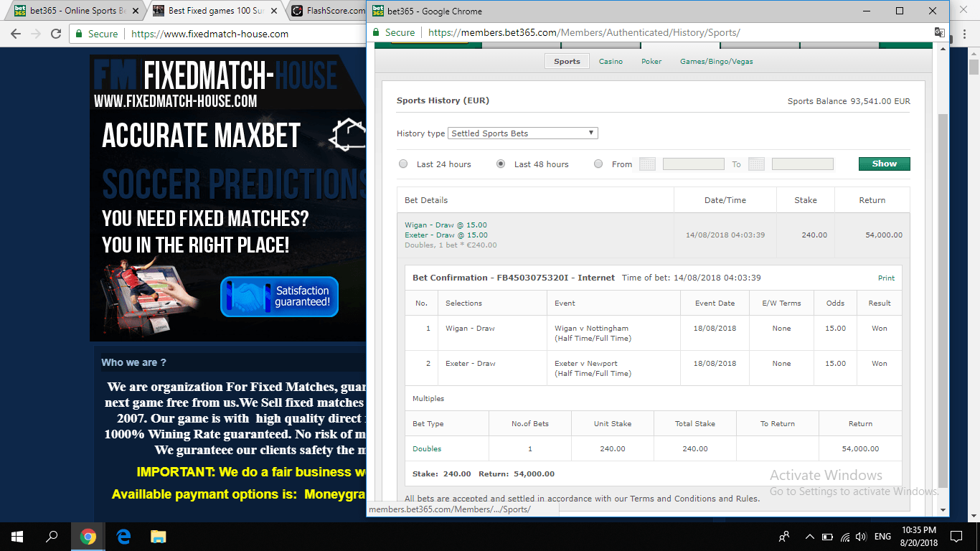Viewport: 980px width, 551px height.
Task: Open File Explorer from the taskbar
Action: click(158, 537)
